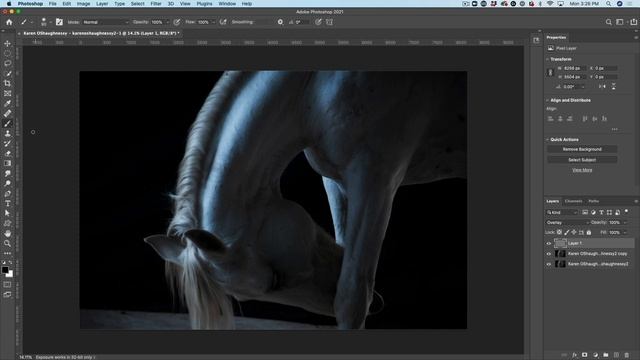Open the Select menu
Screen dimensions: 640x360
point(138,4)
